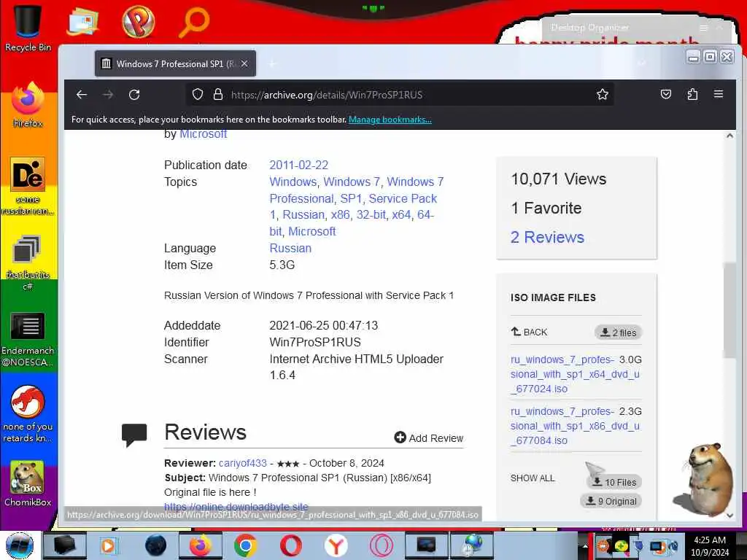
Task: Click SHOW ALL download options
Action: 532,478
